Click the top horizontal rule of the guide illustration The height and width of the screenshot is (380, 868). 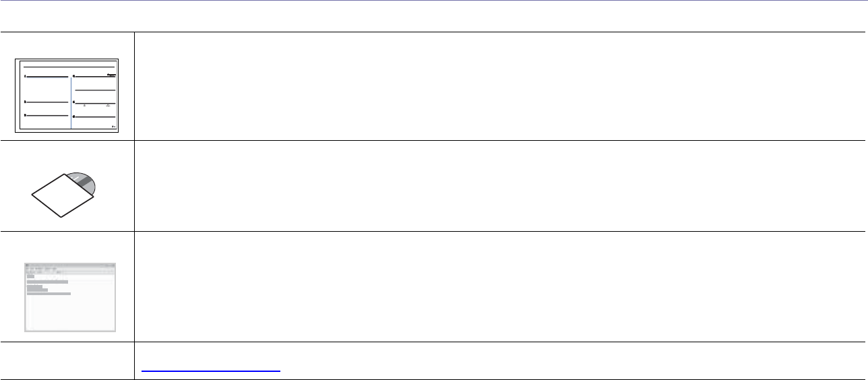coord(67,66)
